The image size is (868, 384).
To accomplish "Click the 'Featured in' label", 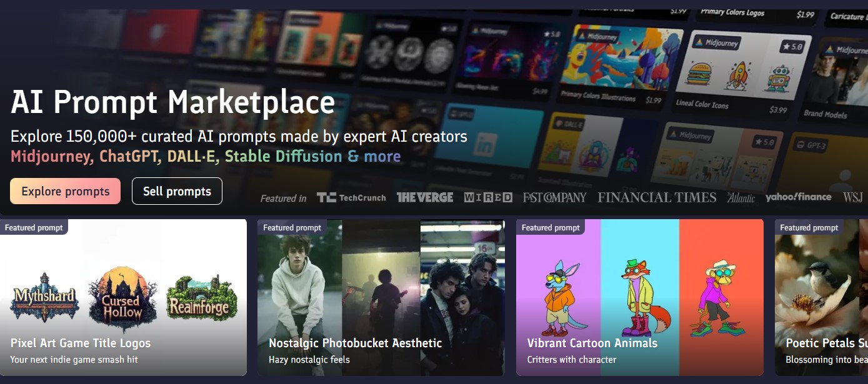I will point(283,198).
